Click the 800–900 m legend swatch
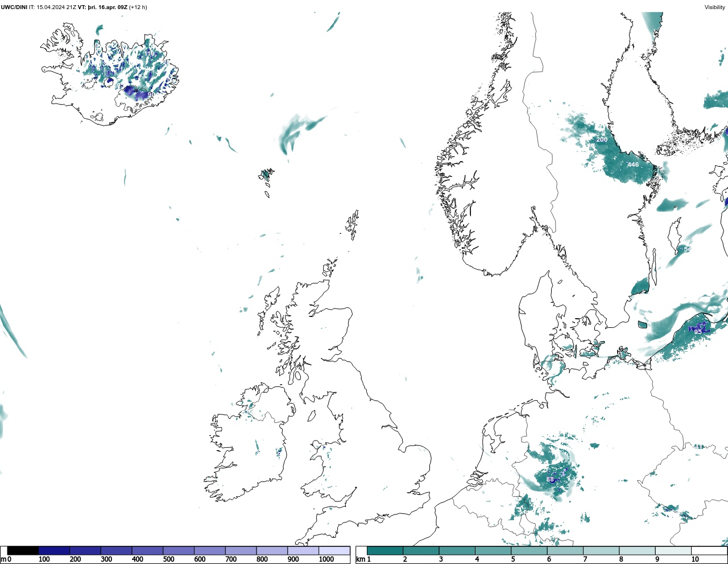This screenshot has width=728, height=564. [x=272, y=551]
